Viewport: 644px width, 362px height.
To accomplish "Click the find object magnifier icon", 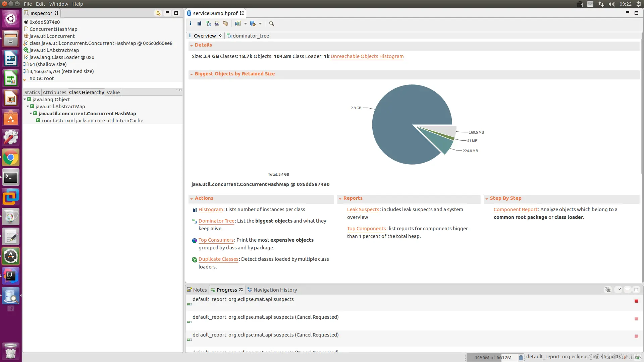I will [x=272, y=23].
